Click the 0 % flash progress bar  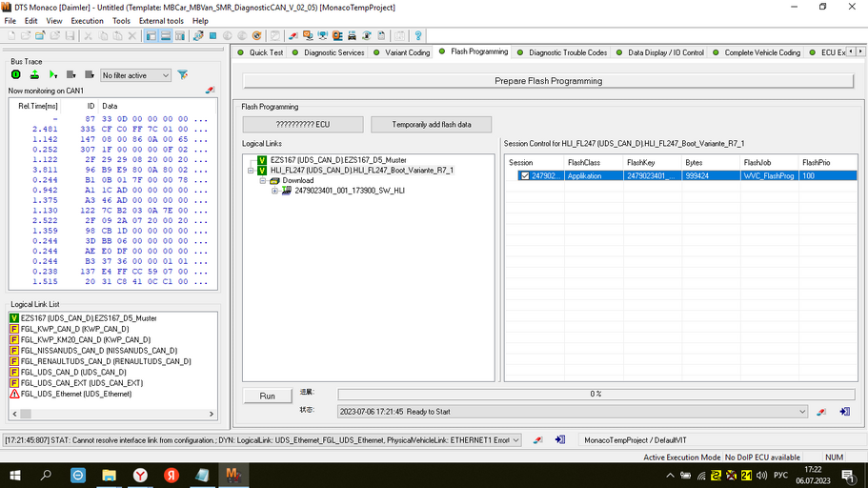point(595,394)
